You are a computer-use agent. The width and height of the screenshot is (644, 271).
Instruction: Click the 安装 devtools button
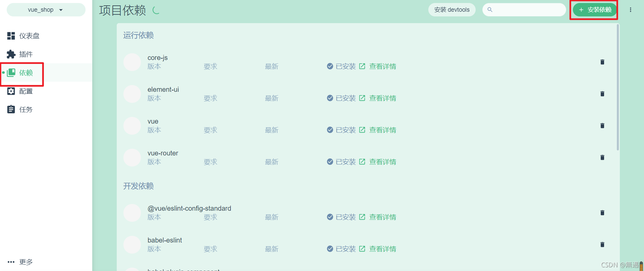[452, 10]
